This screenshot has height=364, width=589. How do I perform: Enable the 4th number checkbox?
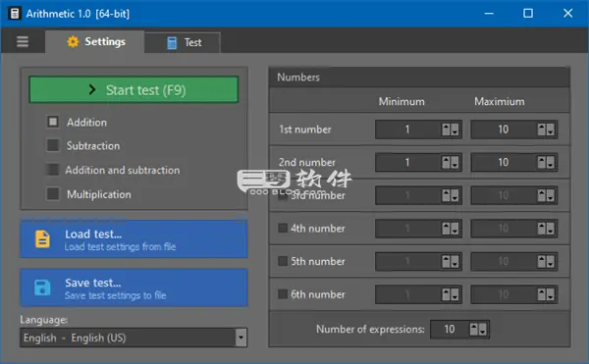pyautogui.click(x=283, y=229)
